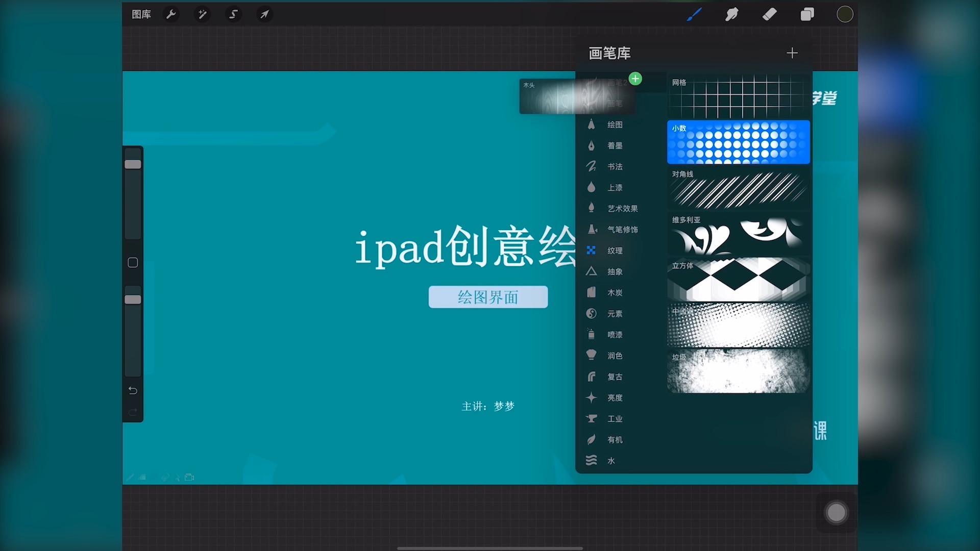Screen dimensions: 980x551
Task: Tap the AssistiveTouch circle button
Action: [x=836, y=512]
